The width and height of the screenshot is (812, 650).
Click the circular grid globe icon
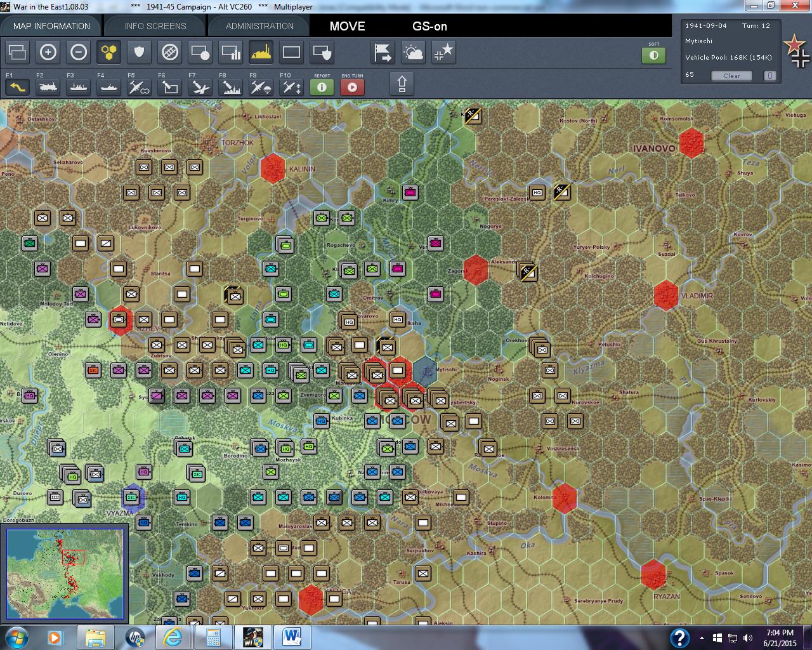pos(169,52)
